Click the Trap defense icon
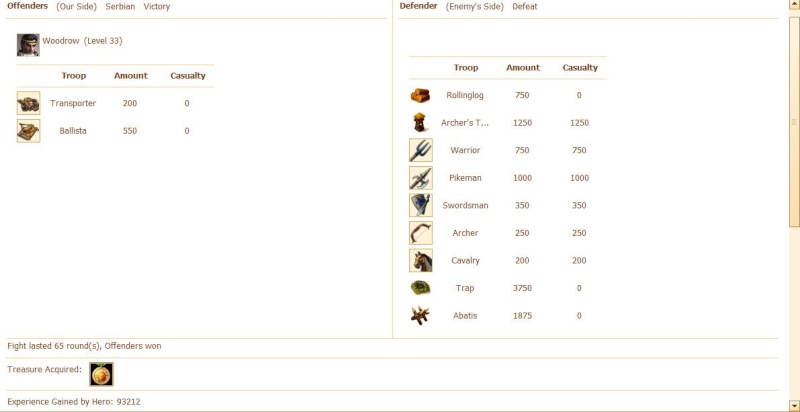Viewport: 800px width, 412px height. coord(420,288)
